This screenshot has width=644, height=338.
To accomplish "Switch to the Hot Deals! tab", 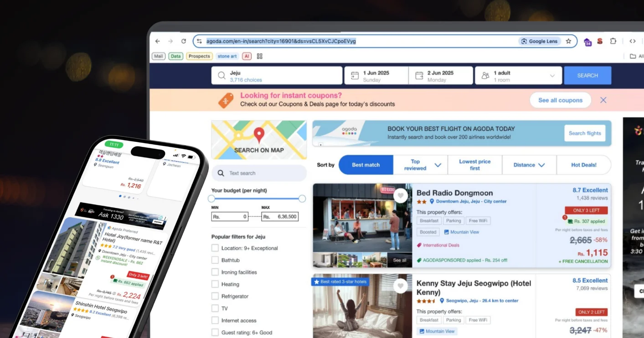I will pyautogui.click(x=584, y=165).
